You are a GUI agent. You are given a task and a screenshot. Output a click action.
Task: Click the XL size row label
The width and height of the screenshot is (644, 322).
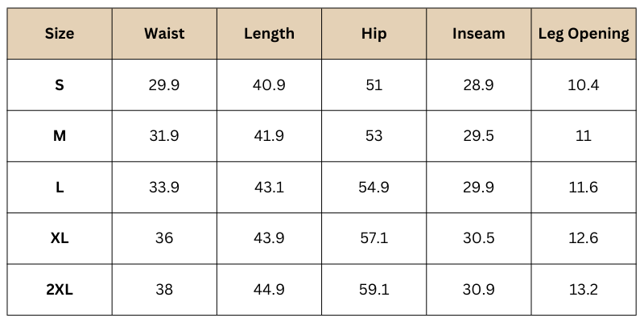[60, 238]
